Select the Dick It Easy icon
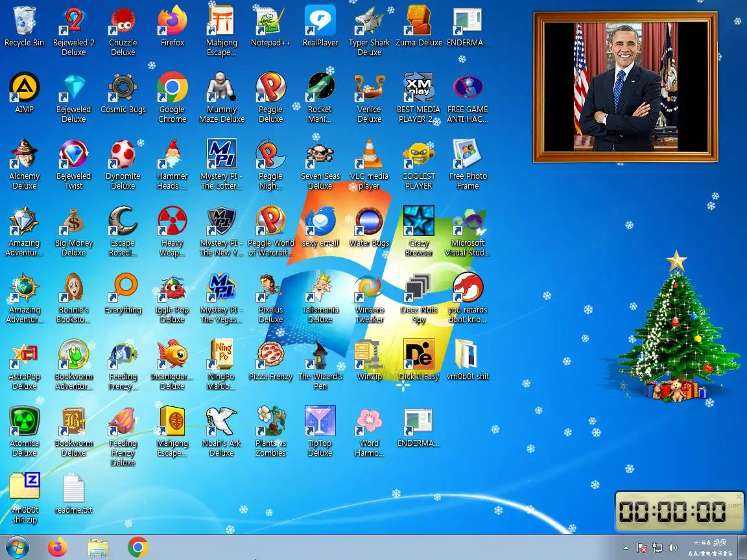This screenshot has width=747, height=560. [x=419, y=360]
